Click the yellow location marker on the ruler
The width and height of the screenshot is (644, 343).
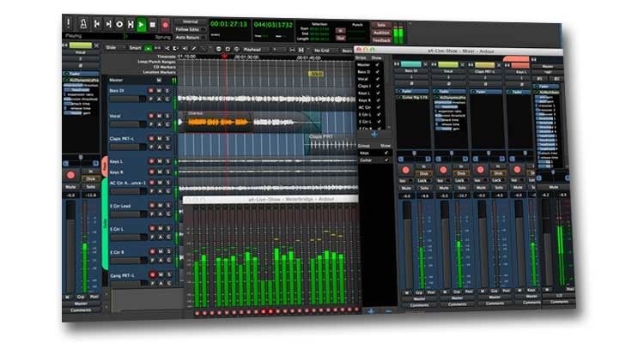click(315, 74)
